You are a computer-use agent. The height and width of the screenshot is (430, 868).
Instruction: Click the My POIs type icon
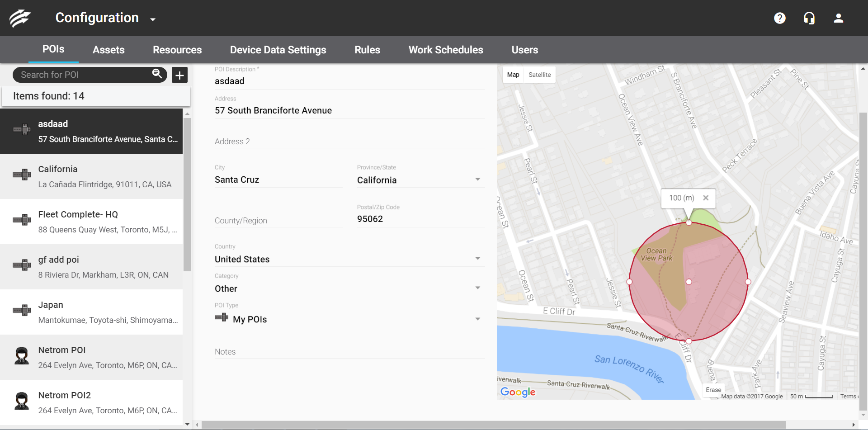pyautogui.click(x=222, y=317)
